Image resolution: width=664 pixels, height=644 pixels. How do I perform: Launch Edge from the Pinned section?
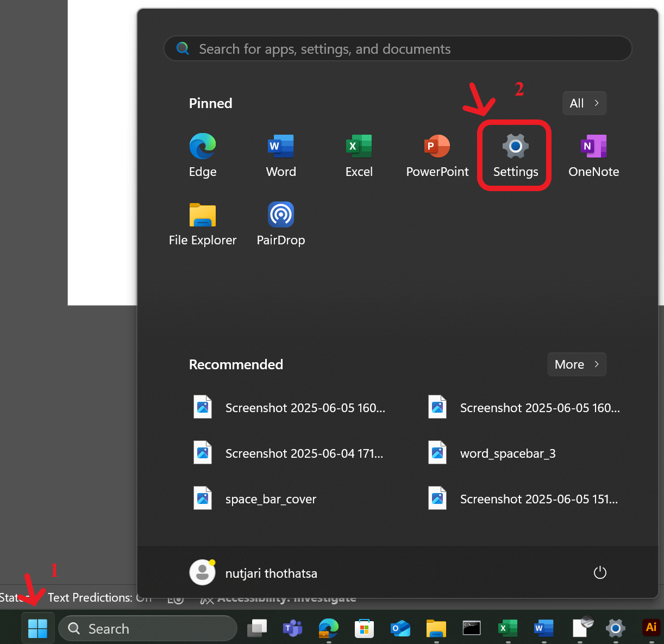point(203,155)
